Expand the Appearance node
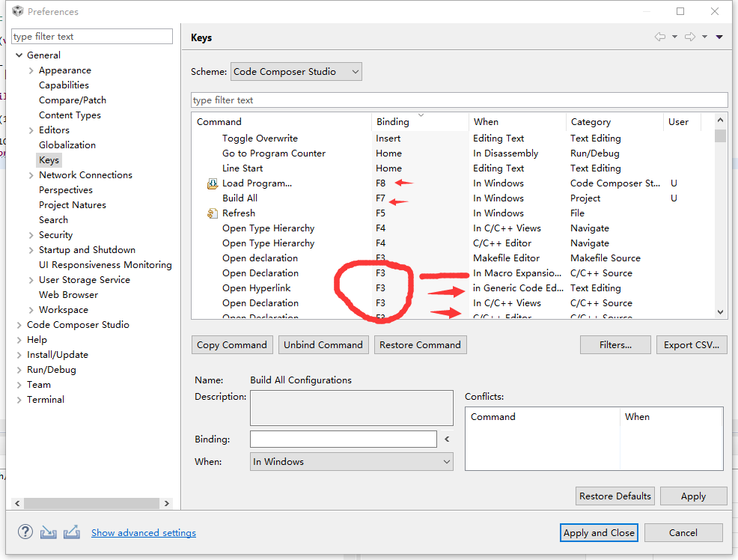Image resolution: width=738 pixels, height=560 pixels. 31,70
